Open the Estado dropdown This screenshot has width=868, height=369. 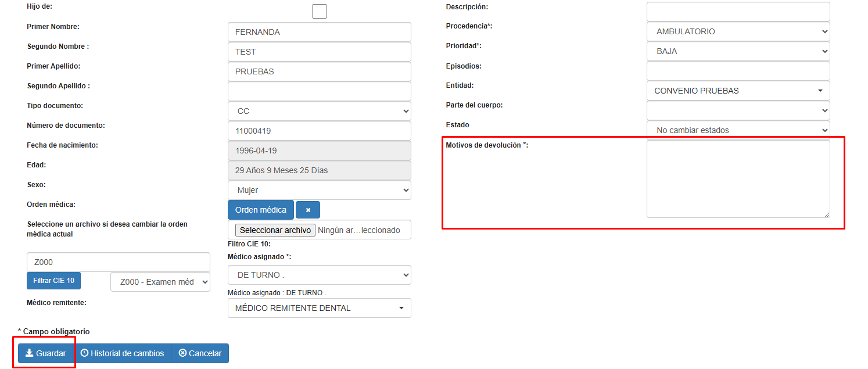click(x=738, y=130)
